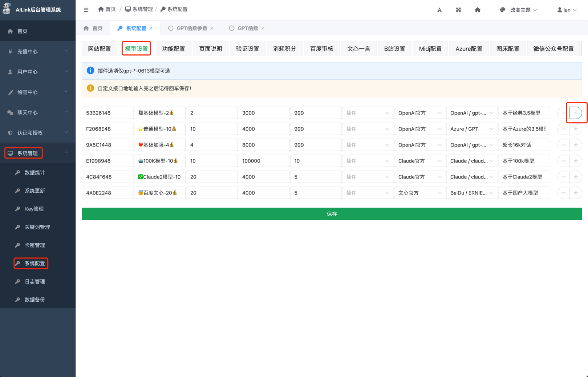Remove the E1998948 row with minus

(563, 161)
